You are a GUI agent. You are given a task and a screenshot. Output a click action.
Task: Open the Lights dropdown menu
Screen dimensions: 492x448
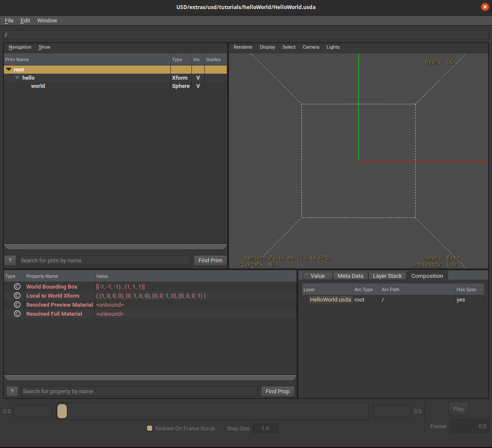333,47
